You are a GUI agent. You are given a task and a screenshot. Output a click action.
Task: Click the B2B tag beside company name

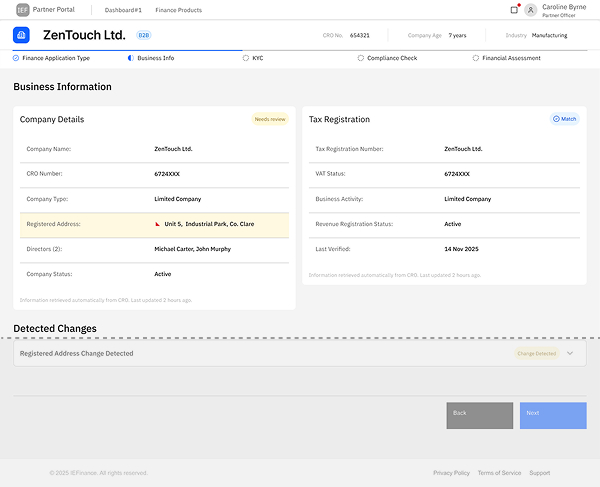144,35
